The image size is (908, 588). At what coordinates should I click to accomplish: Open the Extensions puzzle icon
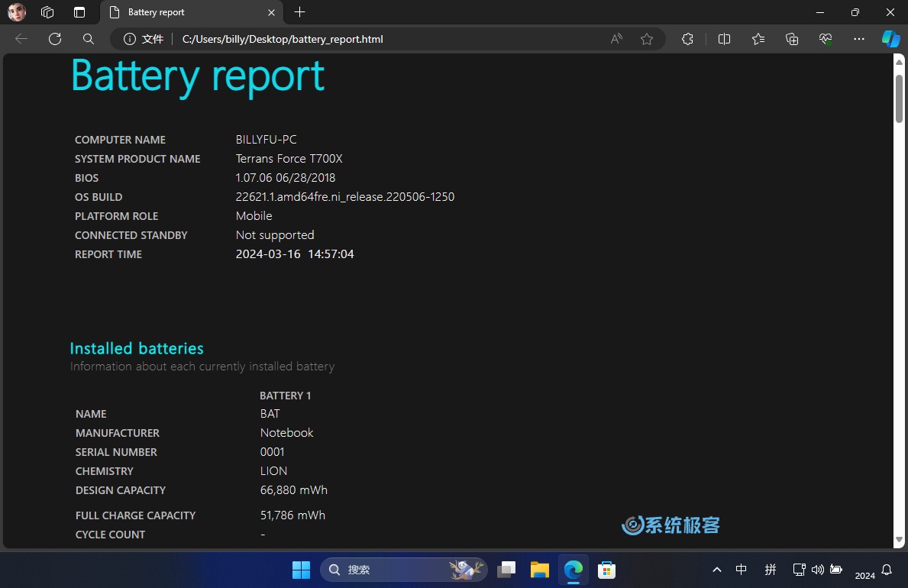[x=687, y=39]
